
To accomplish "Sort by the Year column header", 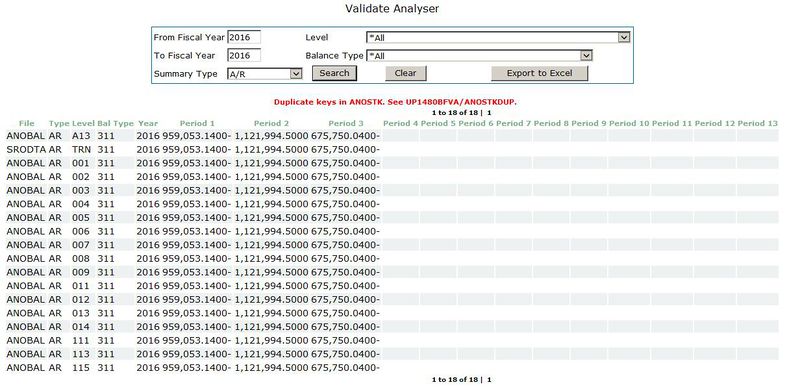I will tap(148, 123).
